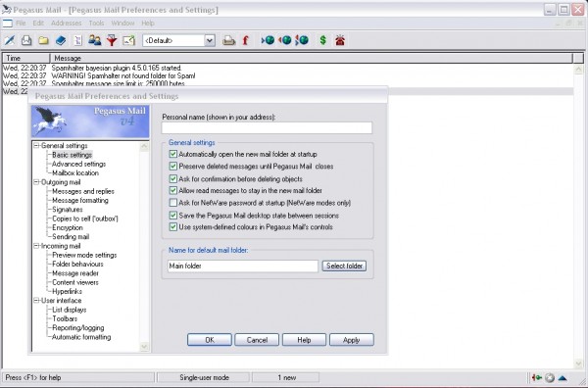Select Toolbars in the tree
The width and height of the screenshot is (588, 388).
[65, 318]
